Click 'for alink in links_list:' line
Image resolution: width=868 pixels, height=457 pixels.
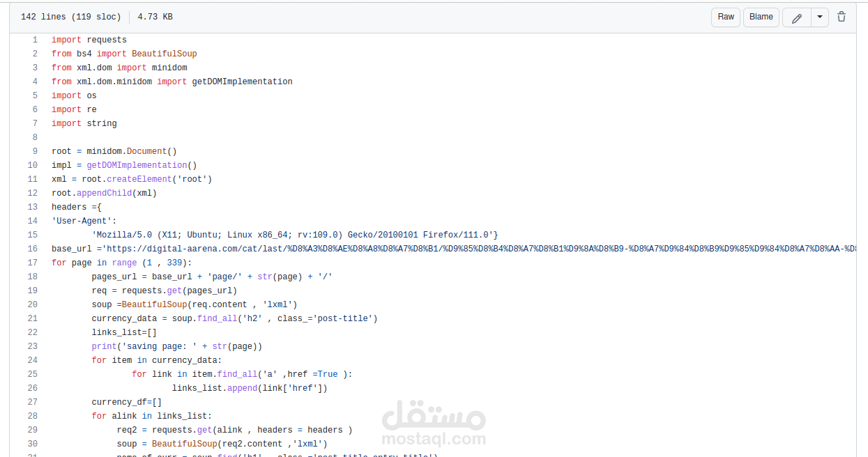pos(151,416)
